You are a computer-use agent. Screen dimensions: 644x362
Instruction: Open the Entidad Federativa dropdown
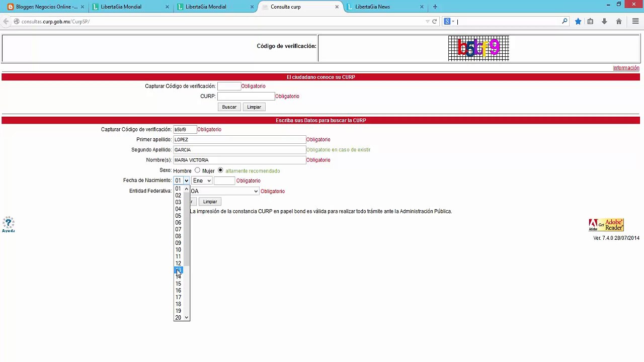point(224,191)
